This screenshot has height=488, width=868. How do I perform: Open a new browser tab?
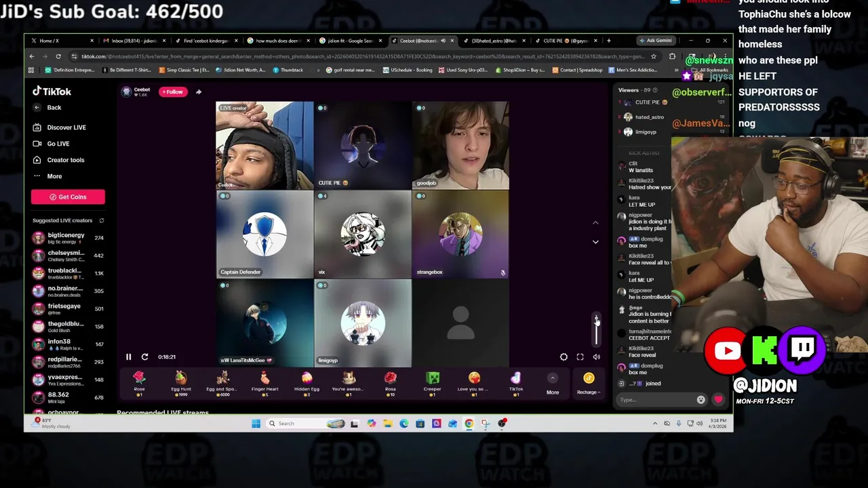click(x=608, y=41)
